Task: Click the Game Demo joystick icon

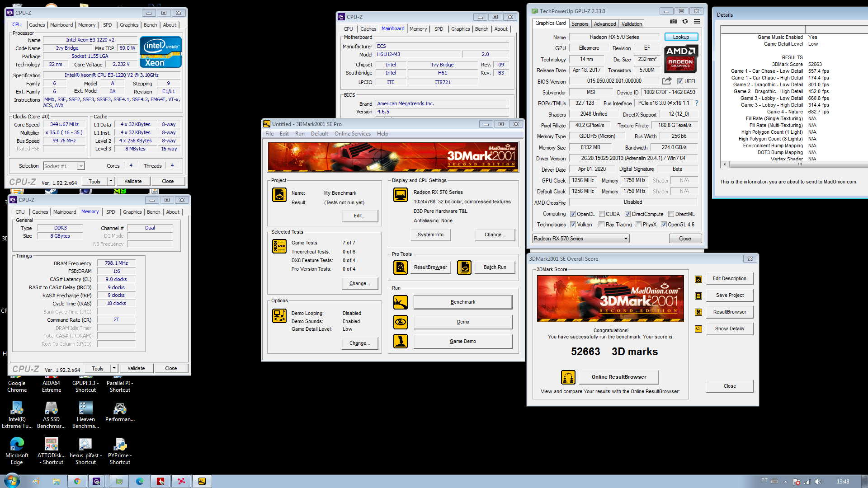Action: coord(401,341)
